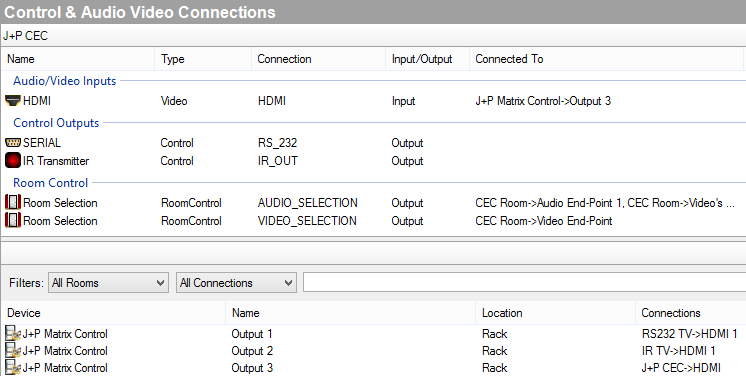Click the AUDIO_SELECTION Room Selection icon

click(x=13, y=202)
